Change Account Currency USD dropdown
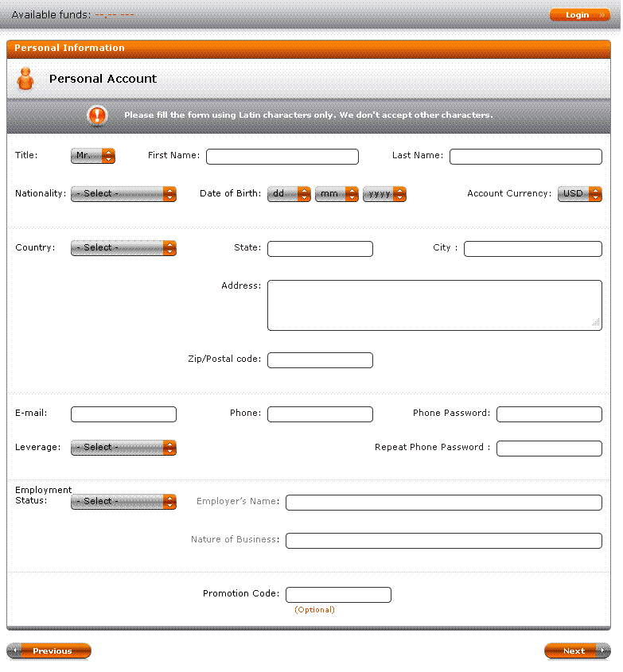 coord(579,194)
